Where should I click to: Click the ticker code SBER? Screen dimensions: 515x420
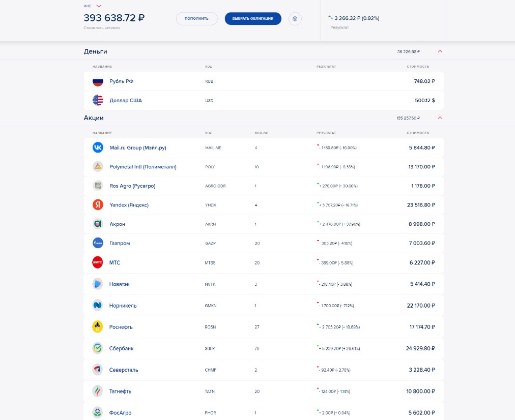coord(210,348)
